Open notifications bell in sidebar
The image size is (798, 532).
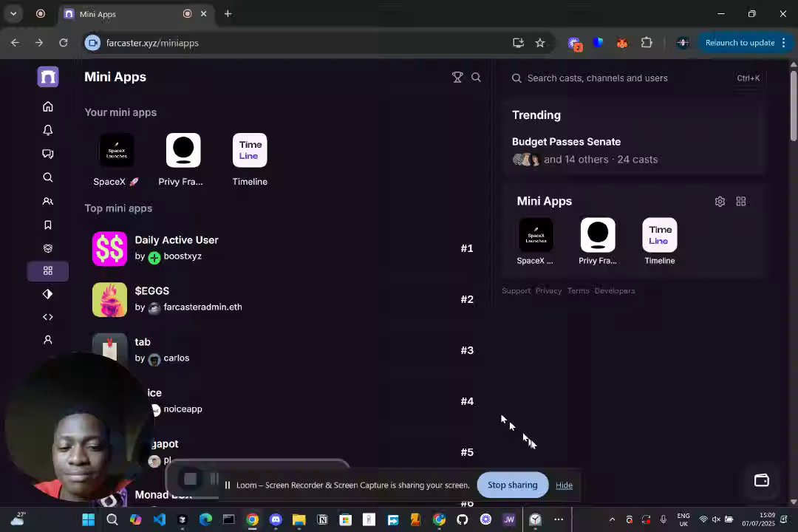point(48,130)
